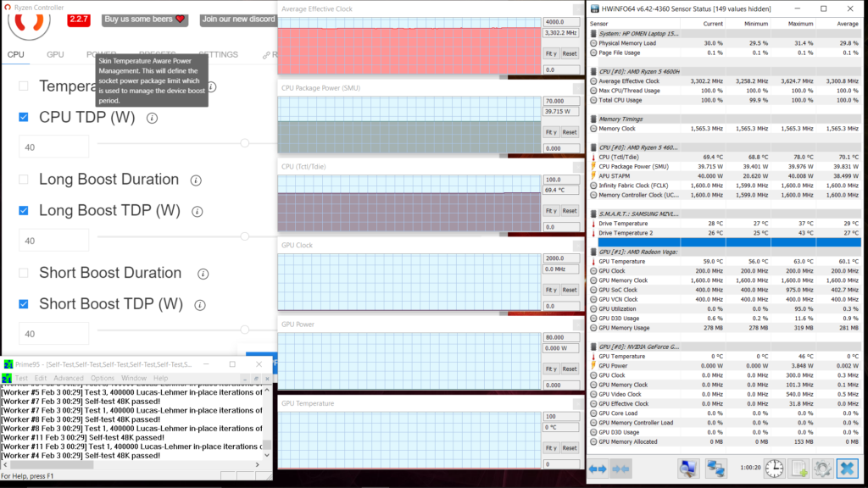Viewport: 868px width, 488px height.
Task: Open HWiNFO remote network computers icon
Action: click(x=715, y=469)
